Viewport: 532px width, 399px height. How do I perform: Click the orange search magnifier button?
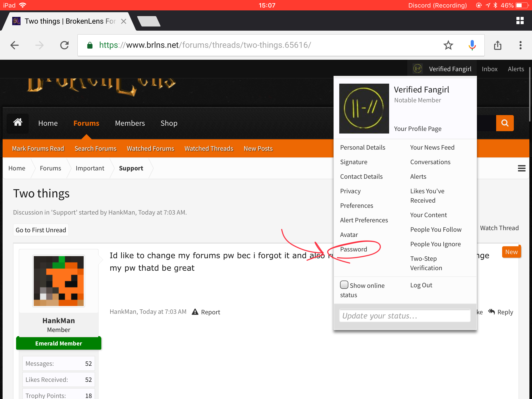(x=505, y=123)
